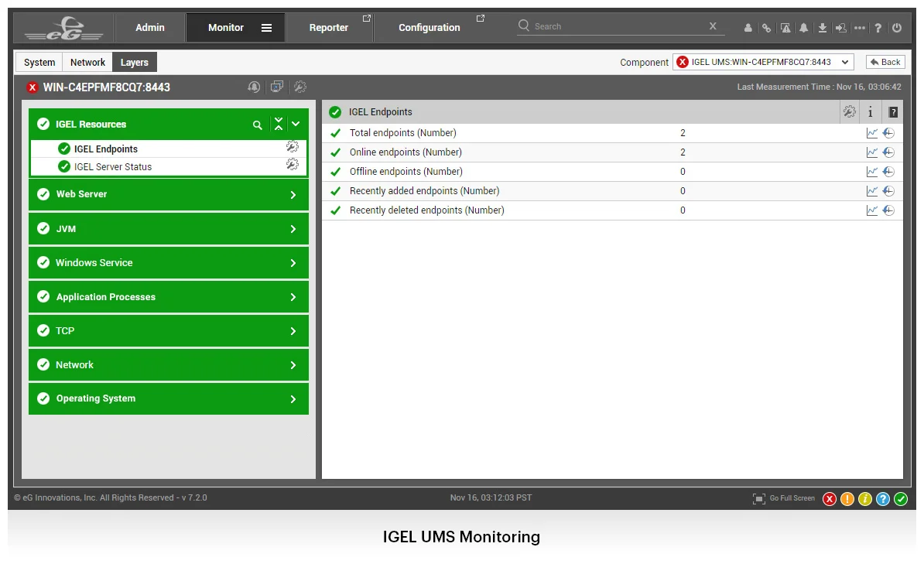Collapse the IGEL Resources layer chevron
924x564 pixels.
(296, 124)
